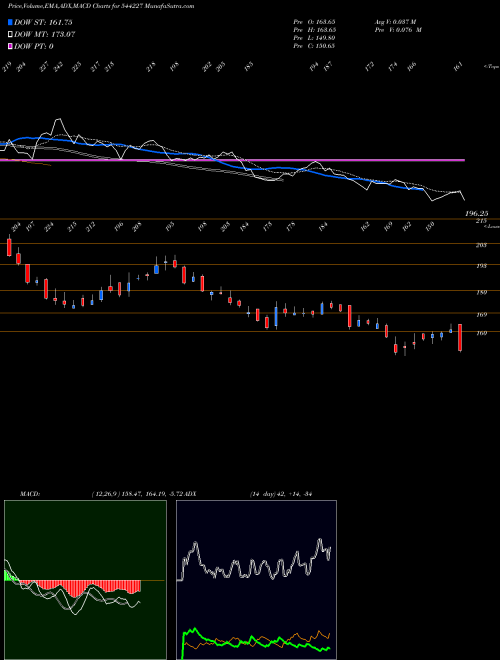This screenshot has width=500, height=660.
Task: Click the 196.25 price label
Action: pos(476,214)
